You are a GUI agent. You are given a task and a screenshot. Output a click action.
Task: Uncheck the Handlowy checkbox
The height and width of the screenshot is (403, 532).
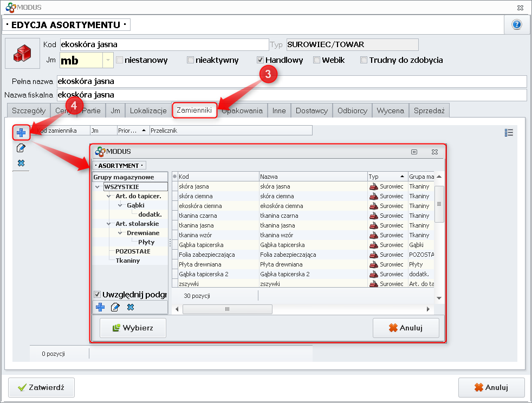261,60
